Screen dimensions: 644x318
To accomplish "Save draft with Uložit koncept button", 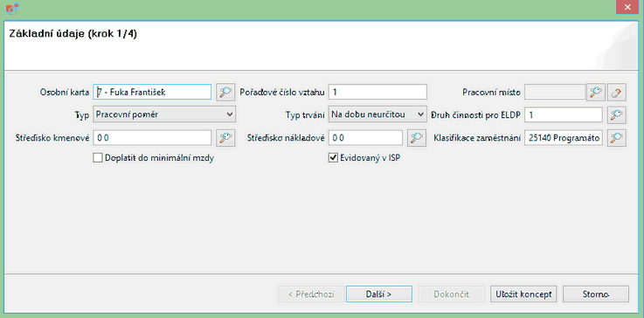I will coord(523,294).
